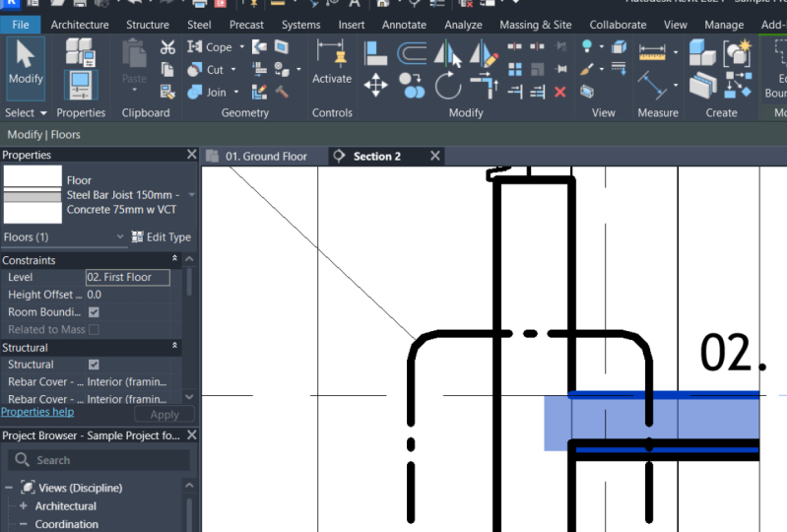Click the Demolish hammer icon
The height and width of the screenshot is (532, 787).
pyautogui.click(x=282, y=92)
